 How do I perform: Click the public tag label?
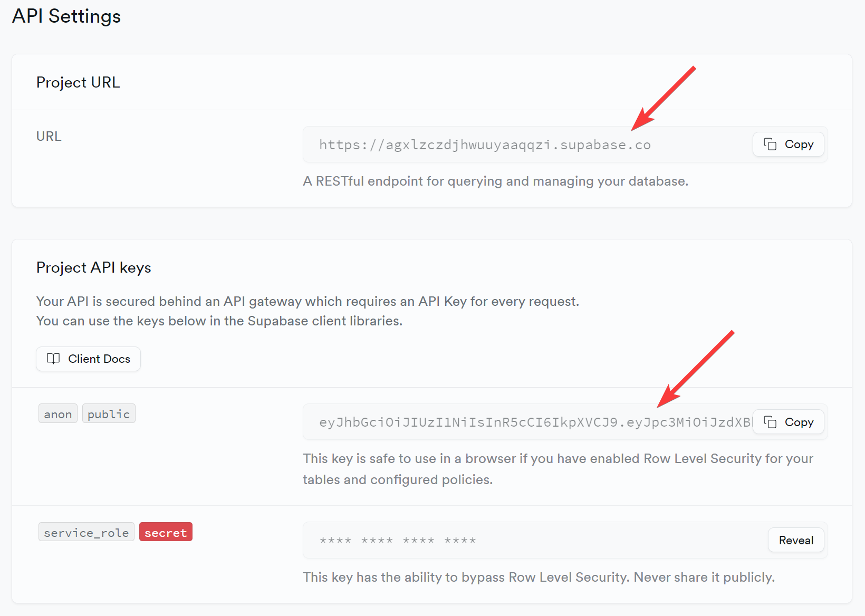coord(109,414)
